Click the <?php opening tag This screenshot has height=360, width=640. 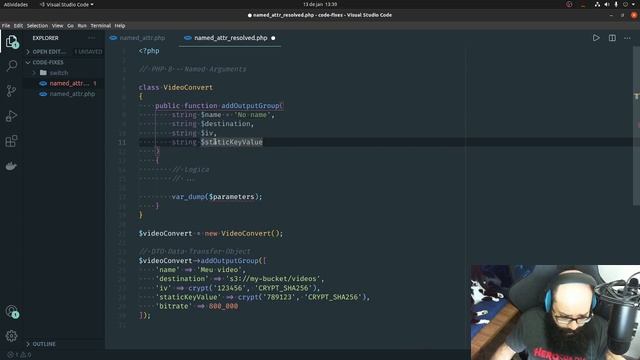click(149, 51)
